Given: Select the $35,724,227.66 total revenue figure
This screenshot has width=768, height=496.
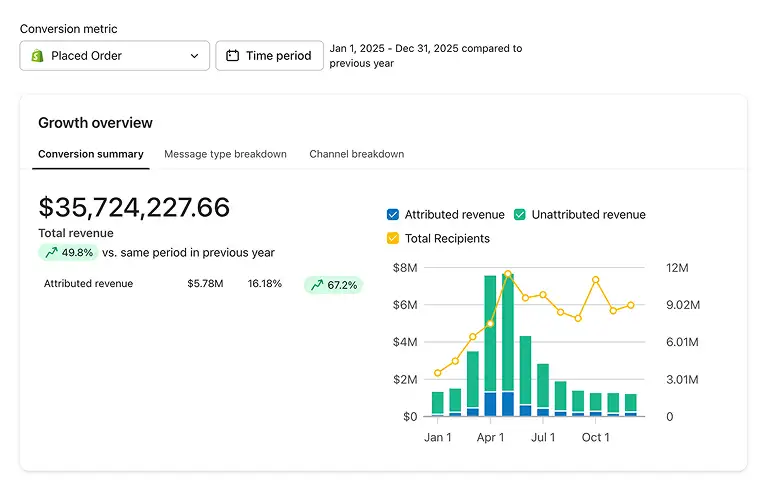Looking at the screenshot, I should pyautogui.click(x=134, y=207).
